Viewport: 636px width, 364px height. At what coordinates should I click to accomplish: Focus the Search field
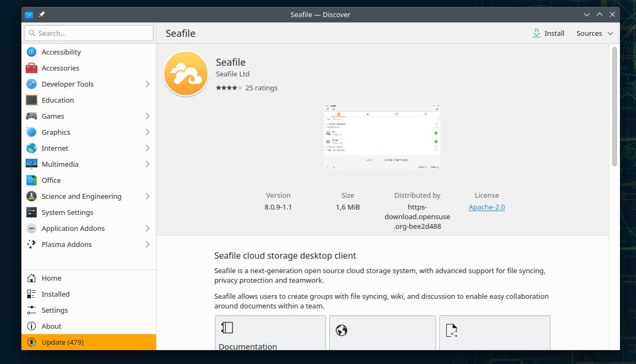coord(89,33)
